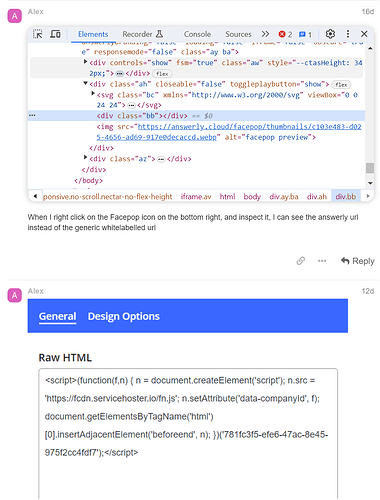Image resolution: width=380 pixels, height=500 pixels.
Task: Collapse the div class="ah" node
Action: click(x=85, y=83)
